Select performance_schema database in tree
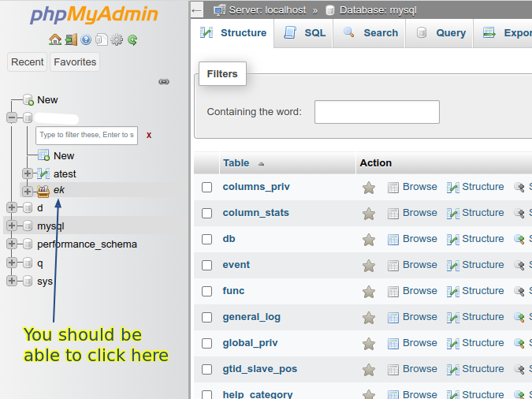The image size is (532, 399). [87, 244]
